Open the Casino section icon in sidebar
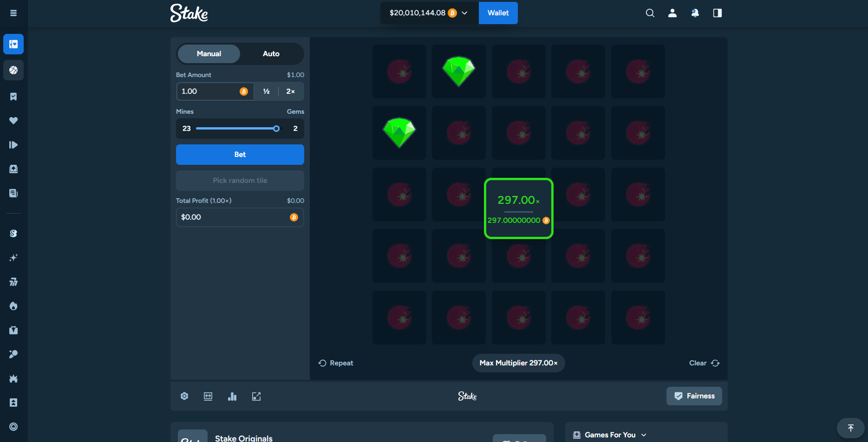This screenshot has height=442, width=868. pyautogui.click(x=13, y=44)
